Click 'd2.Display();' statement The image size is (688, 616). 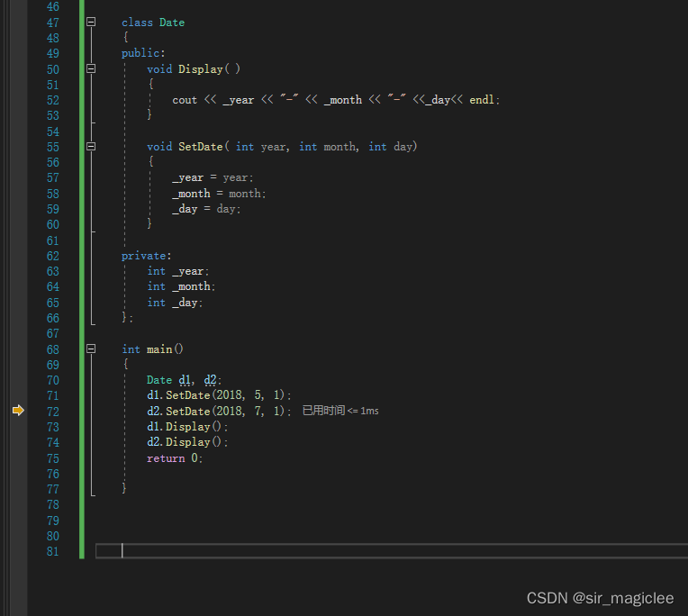[x=187, y=442]
